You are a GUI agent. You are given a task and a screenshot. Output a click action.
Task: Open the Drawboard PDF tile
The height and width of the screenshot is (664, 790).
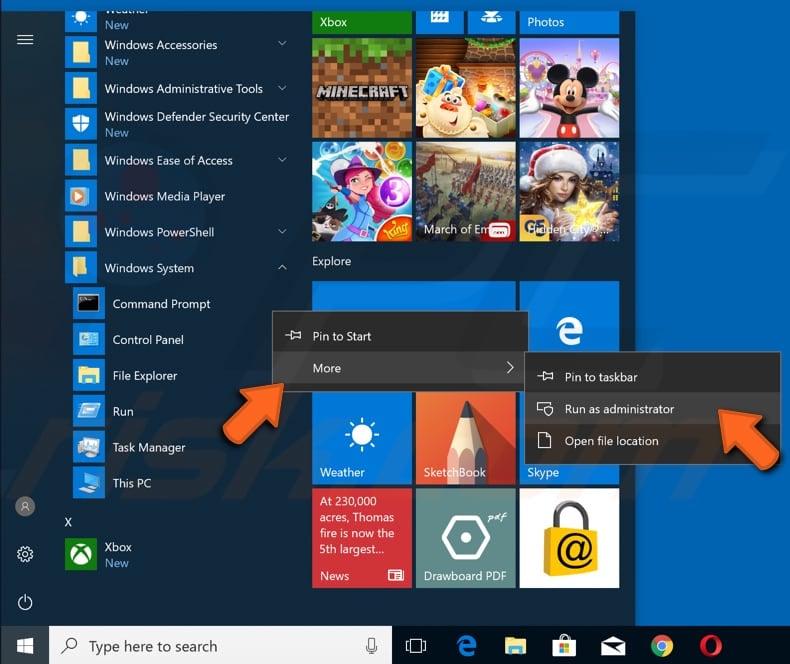tap(466, 538)
